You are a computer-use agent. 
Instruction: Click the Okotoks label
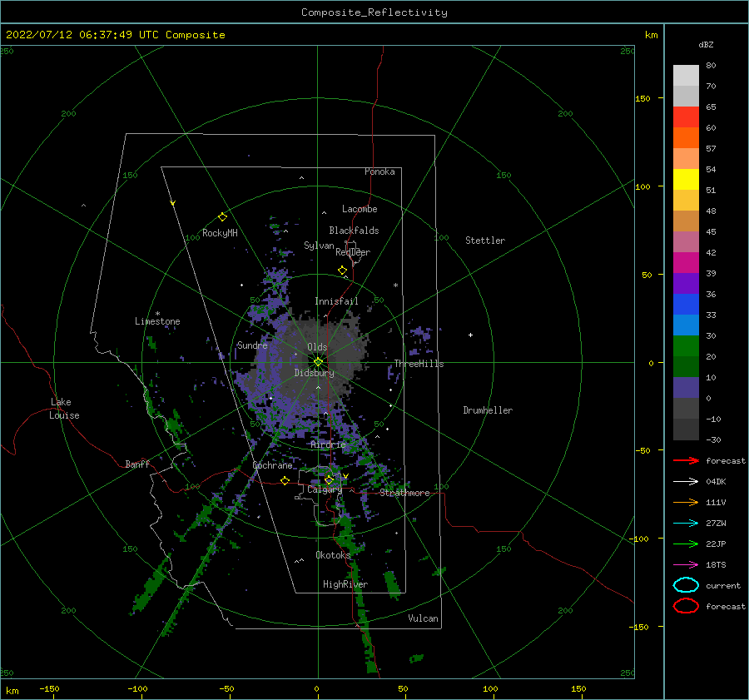333,555
